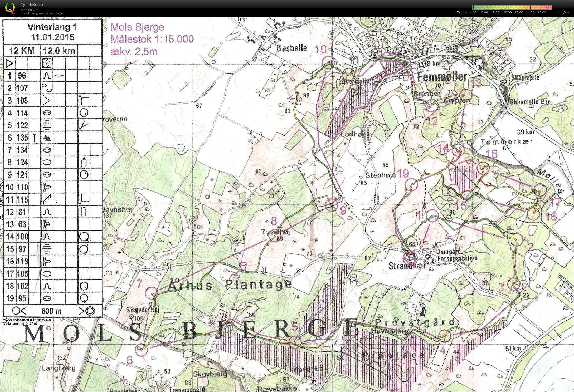Click the 600 m finish distance text
The image size is (574, 392).
[51, 311]
